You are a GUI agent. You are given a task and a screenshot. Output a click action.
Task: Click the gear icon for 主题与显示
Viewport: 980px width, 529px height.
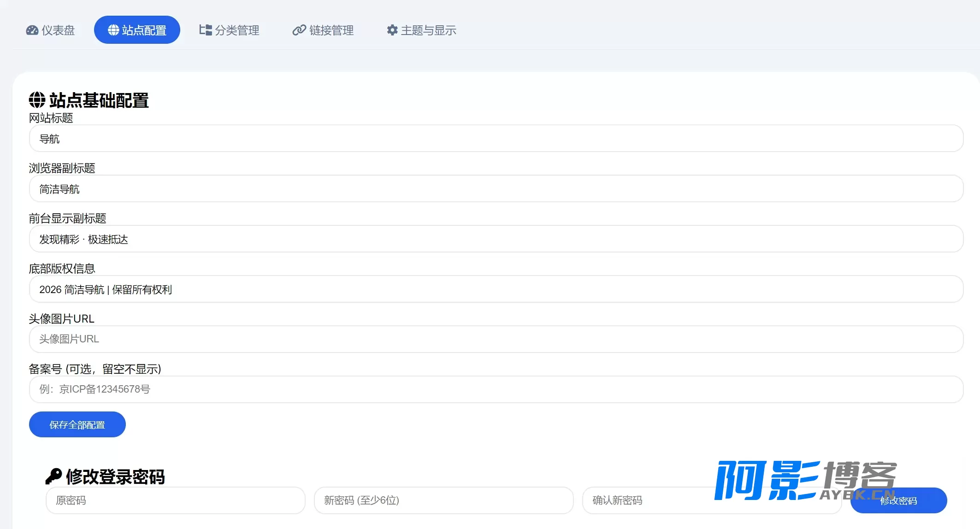coord(392,30)
